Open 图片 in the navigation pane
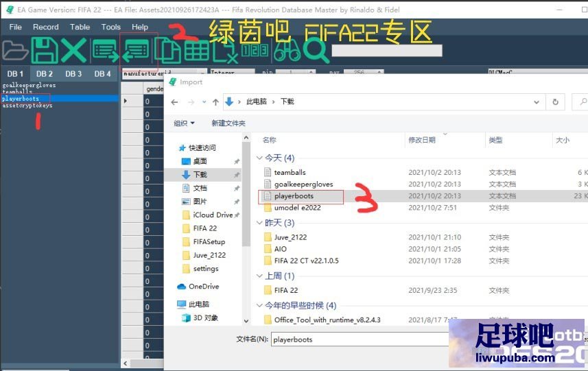 tap(200, 201)
